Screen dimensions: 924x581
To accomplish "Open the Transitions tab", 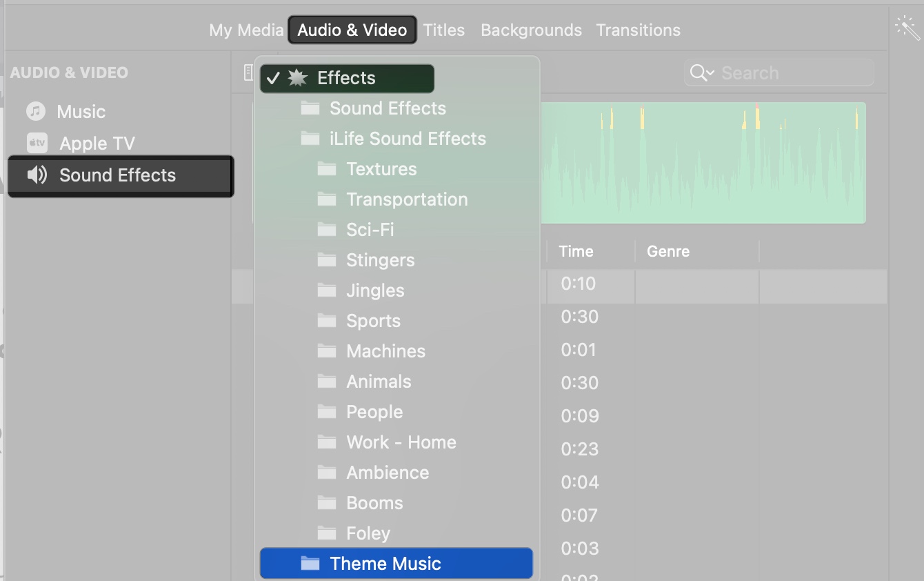I will click(x=638, y=30).
